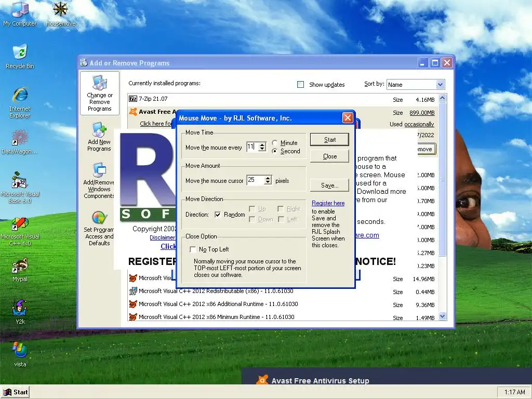Decrease the pixel amount spinner
Screen dimensions: 532x399
[x=268, y=182]
